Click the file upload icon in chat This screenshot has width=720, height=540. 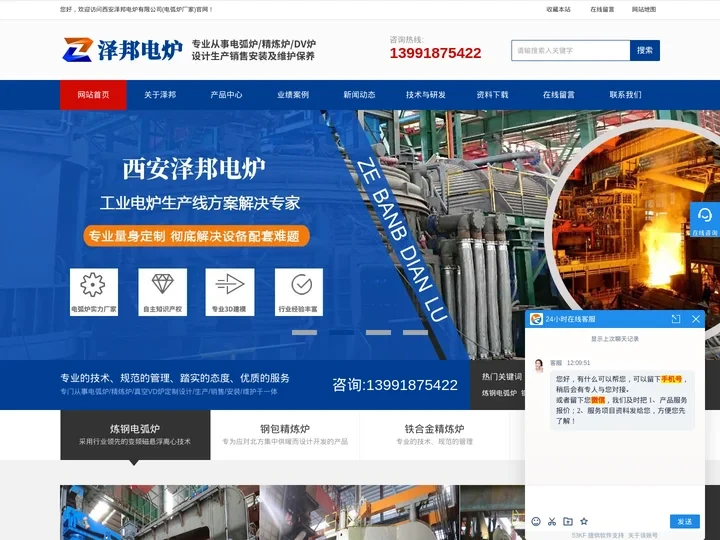pos(568,521)
